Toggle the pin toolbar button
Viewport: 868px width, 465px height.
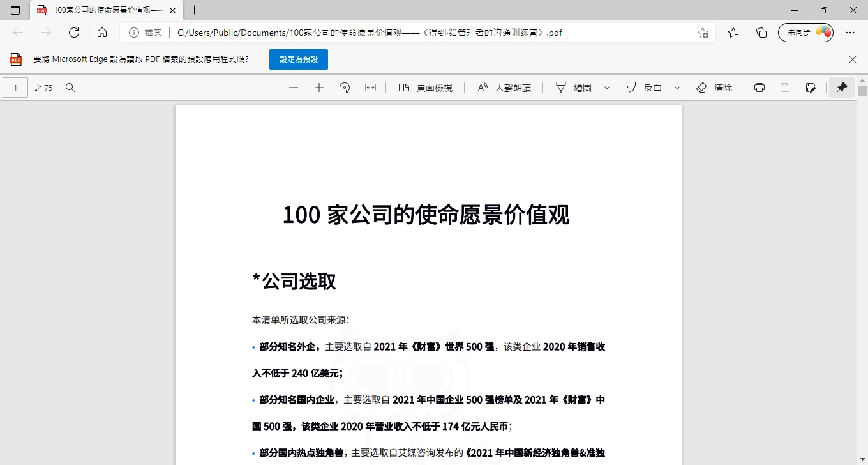coord(842,88)
